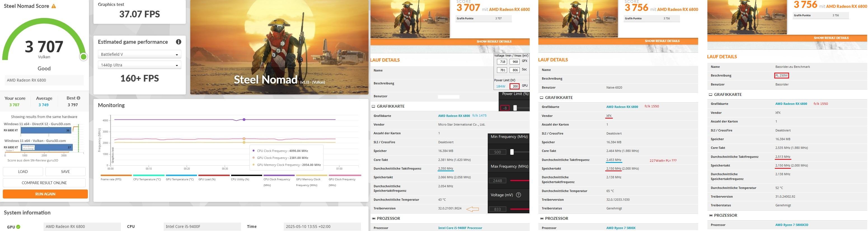868x231 pixels.
Task: Click the GRAFIKKARTE icon in Naive-6820 result page
Action: 541,98
